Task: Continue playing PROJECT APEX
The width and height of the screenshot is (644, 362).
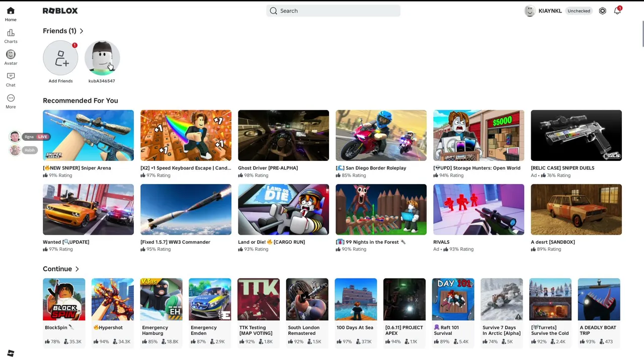Action: [405, 299]
